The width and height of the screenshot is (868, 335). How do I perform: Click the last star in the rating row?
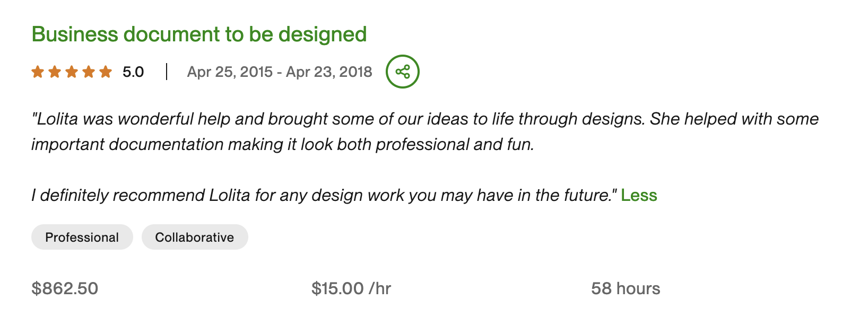pos(105,71)
